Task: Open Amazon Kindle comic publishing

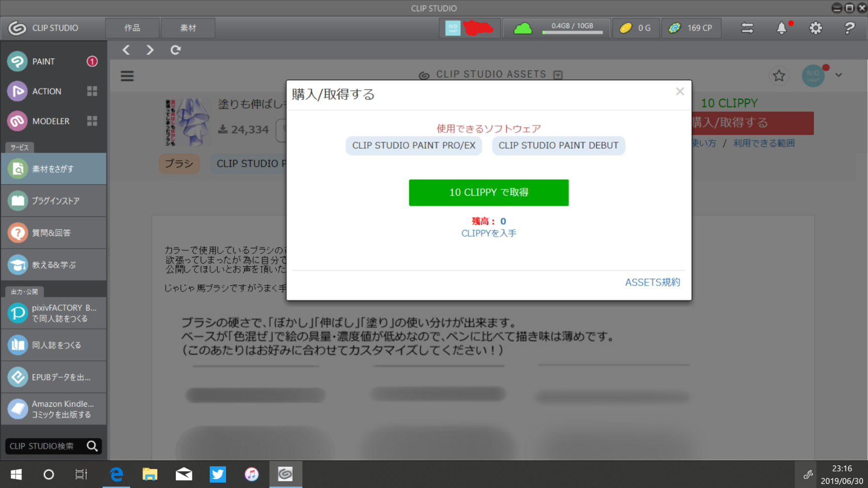Action: (54, 409)
